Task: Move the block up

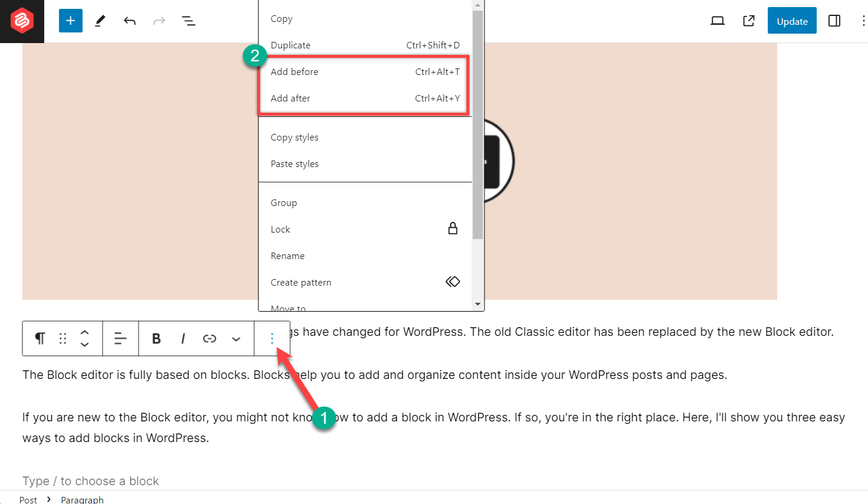Action: pos(84,332)
